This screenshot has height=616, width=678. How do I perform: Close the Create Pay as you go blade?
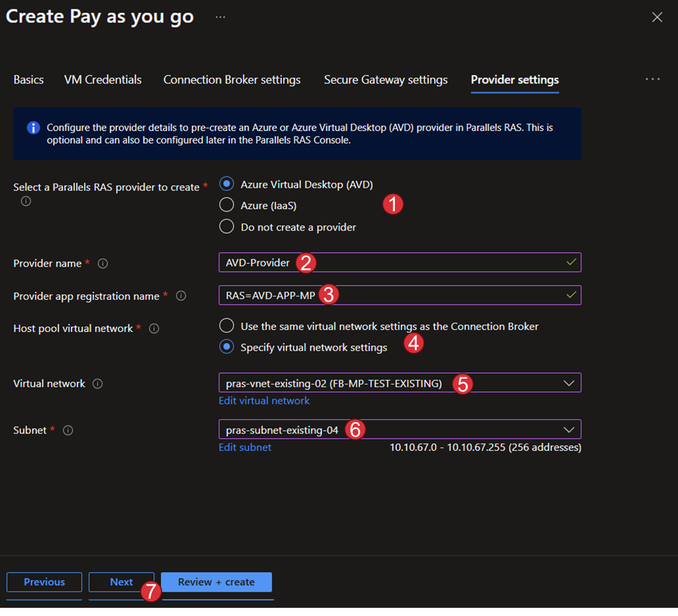[657, 17]
